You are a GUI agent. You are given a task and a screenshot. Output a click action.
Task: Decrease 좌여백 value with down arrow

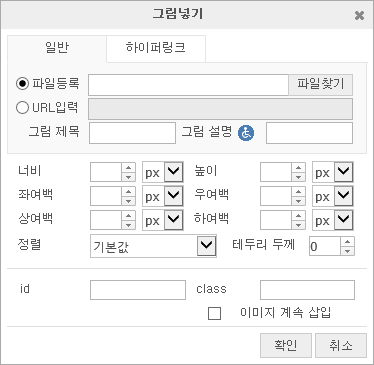pos(128,201)
